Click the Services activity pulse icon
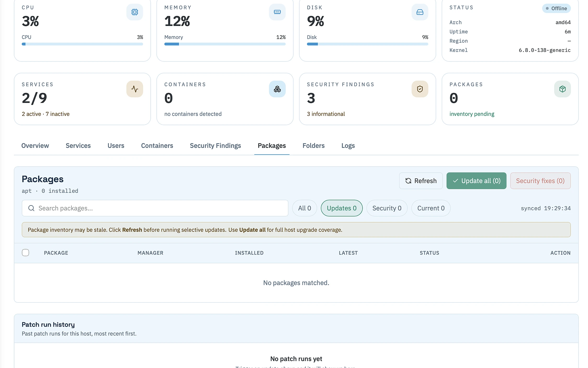The image size is (588, 368). pos(135,89)
